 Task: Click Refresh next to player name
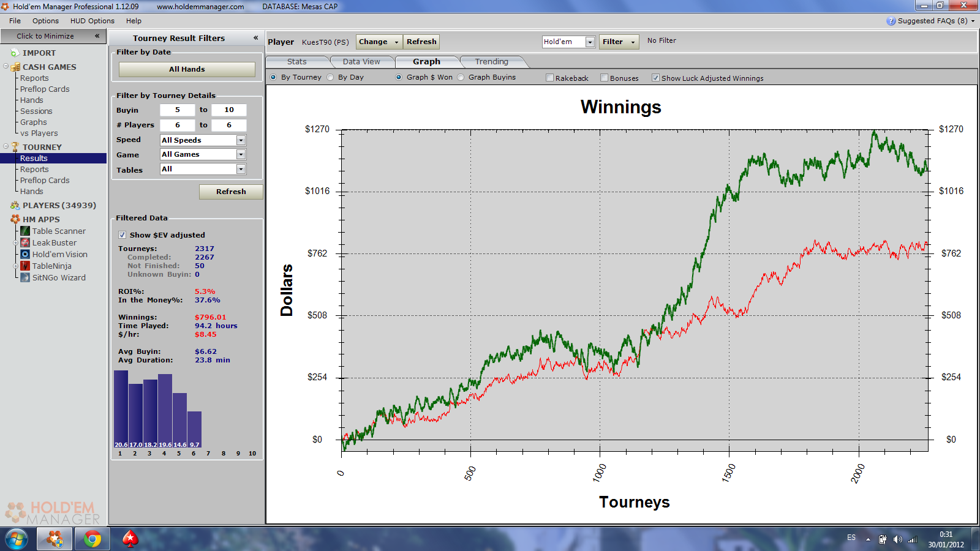[x=421, y=42]
